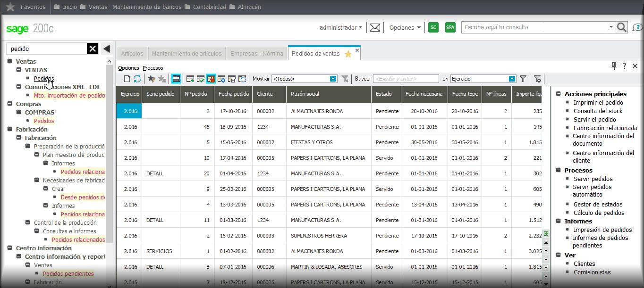The height and width of the screenshot is (288, 644).
Task: Collapse Acciones principales section
Action: (559, 94)
